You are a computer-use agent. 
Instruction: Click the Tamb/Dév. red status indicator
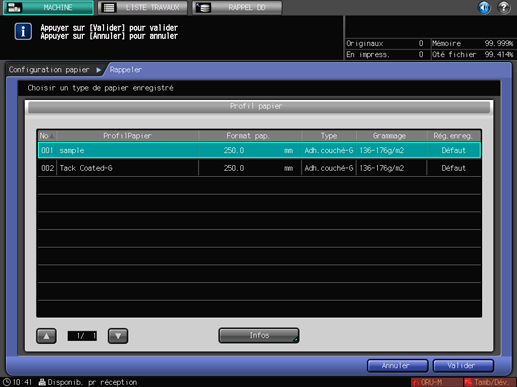point(490,382)
